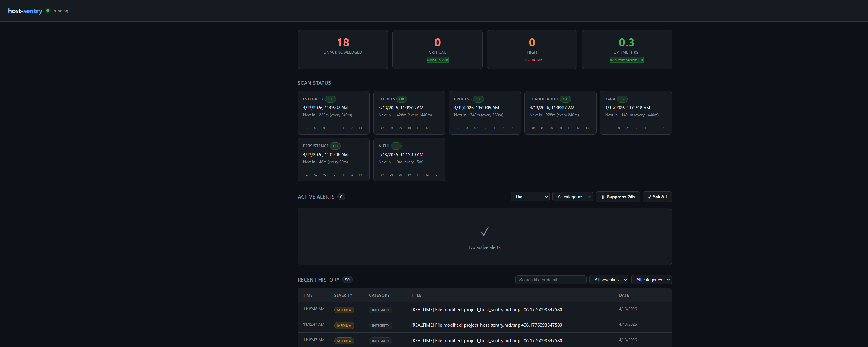
Task: Click the green running status dot
Action: pyautogui.click(x=48, y=11)
